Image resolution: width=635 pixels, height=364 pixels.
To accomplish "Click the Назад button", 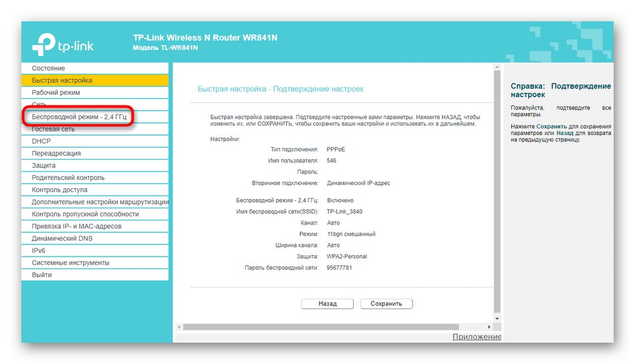I will click(328, 304).
